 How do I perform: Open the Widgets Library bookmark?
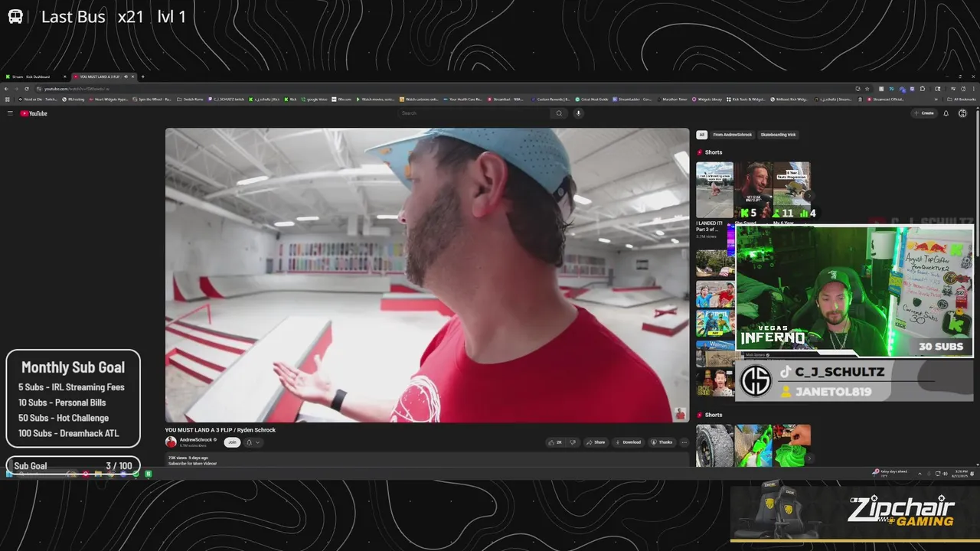[707, 99]
